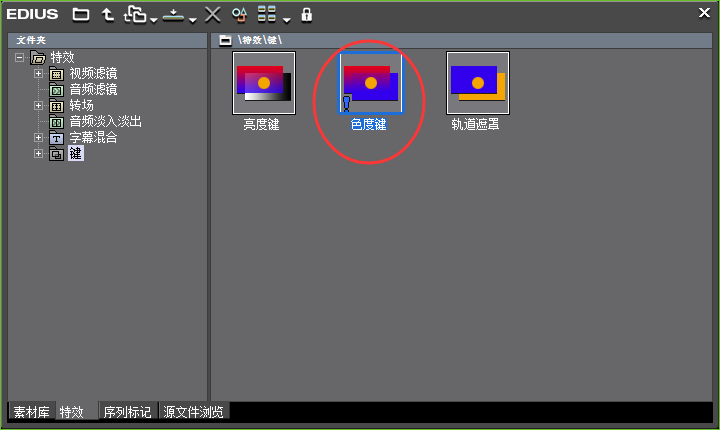Select the 亮度键 effect thumbnail
This screenshot has height=430, width=720.
pyautogui.click(x=264, y=83)
